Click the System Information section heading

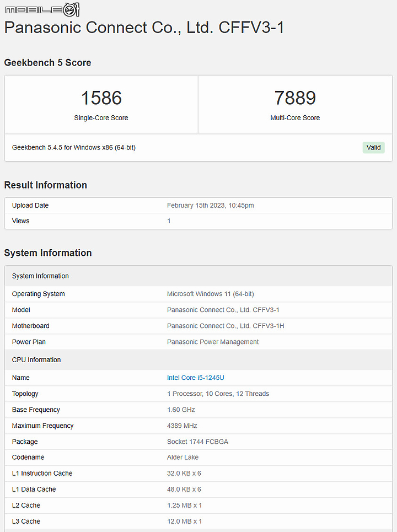48,252
